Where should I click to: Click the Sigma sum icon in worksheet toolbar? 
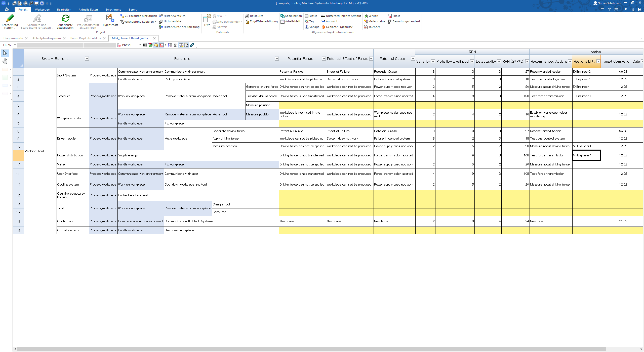tap(175, 45)
